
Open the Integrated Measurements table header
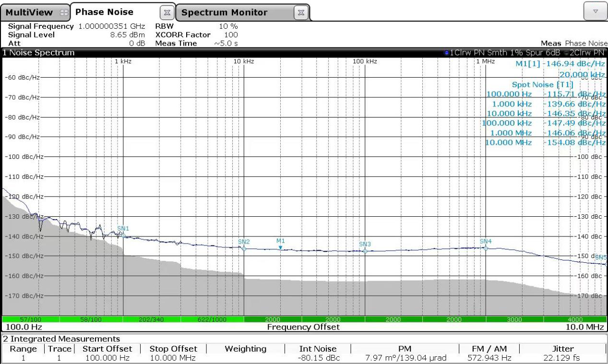pos(60,339)
